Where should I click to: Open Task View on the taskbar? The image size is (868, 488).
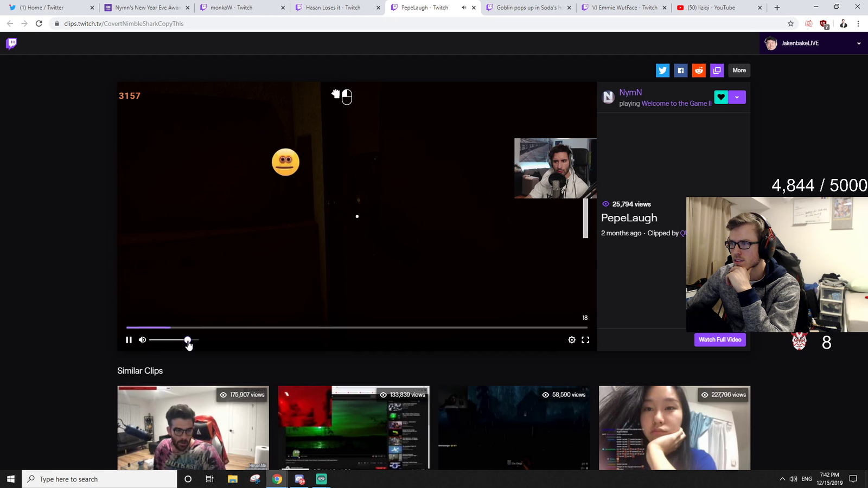[209, 479]
